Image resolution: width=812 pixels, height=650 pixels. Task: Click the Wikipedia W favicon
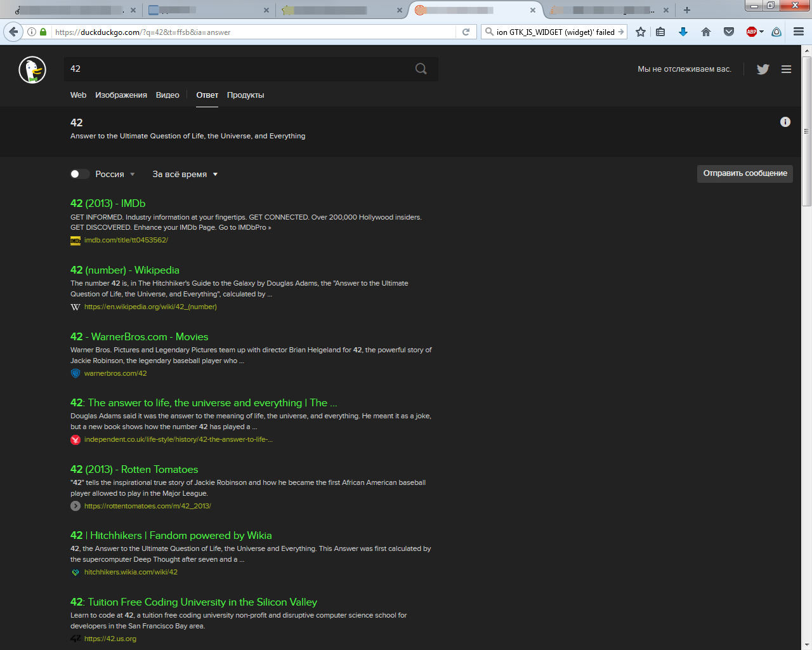coord(75,307)
